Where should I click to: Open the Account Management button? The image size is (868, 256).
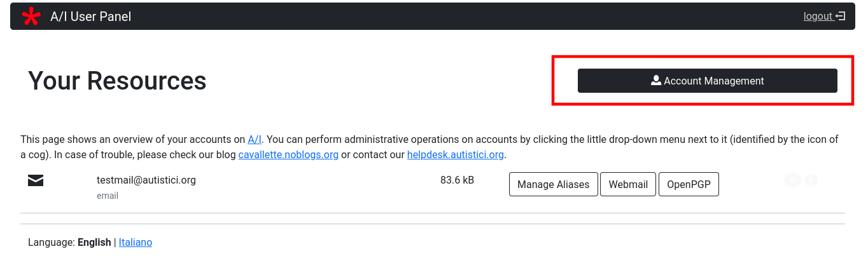coord(707,81)
